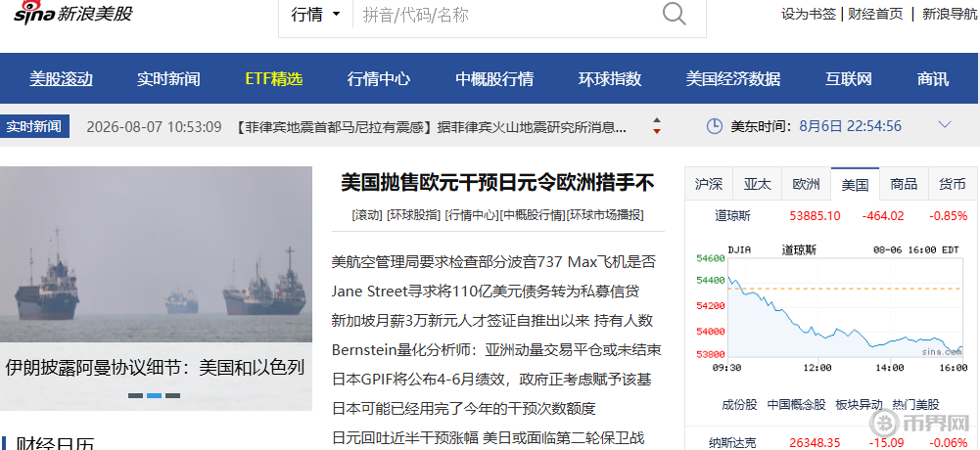The width and height of the screenshot is (980, 450).
Task: Open the 新加坡月薪3万新元 article
Action: tap(492, 320)
